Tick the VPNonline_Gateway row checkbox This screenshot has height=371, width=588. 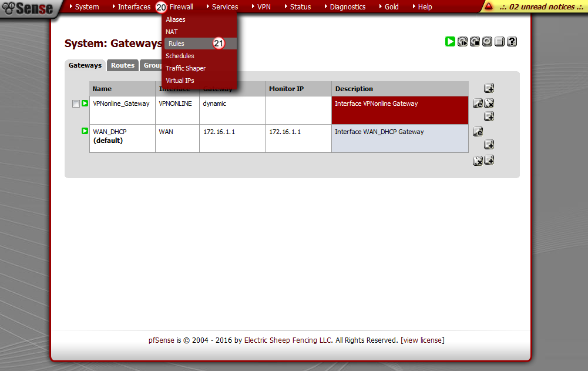click(76, 103)
